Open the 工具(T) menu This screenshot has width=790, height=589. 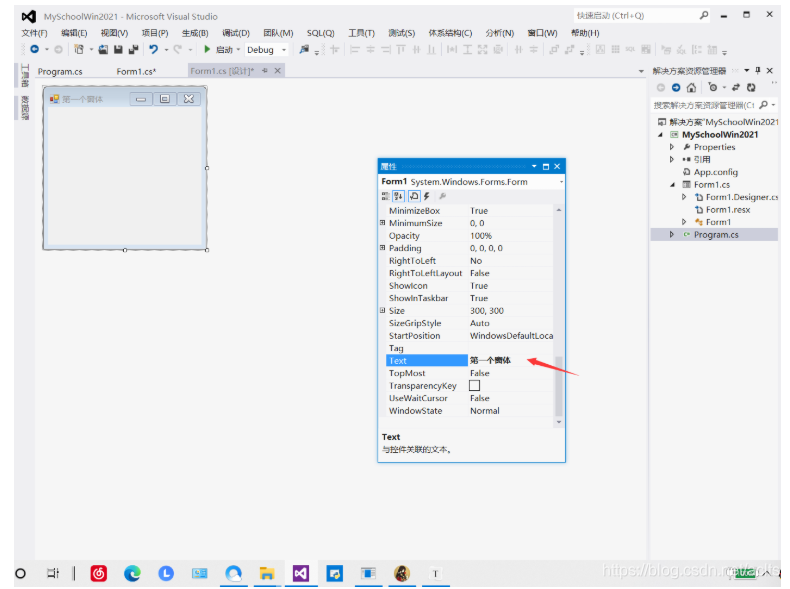tap(361, 33)
